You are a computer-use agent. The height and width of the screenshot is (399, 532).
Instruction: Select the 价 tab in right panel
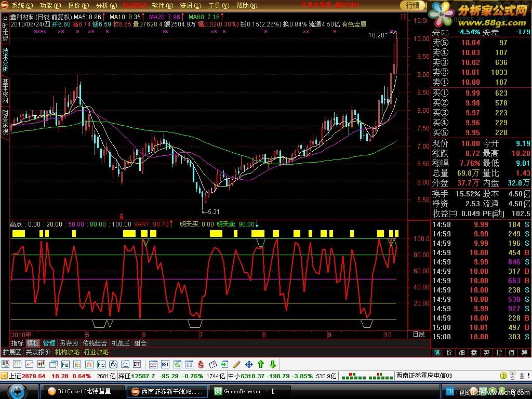point(449,353)
